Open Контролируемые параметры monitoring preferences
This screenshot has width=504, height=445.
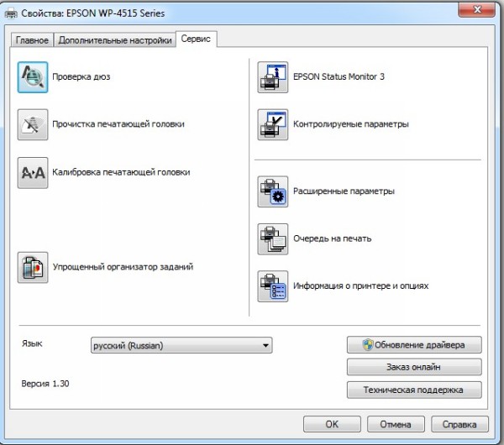click(x=272, y=124)
